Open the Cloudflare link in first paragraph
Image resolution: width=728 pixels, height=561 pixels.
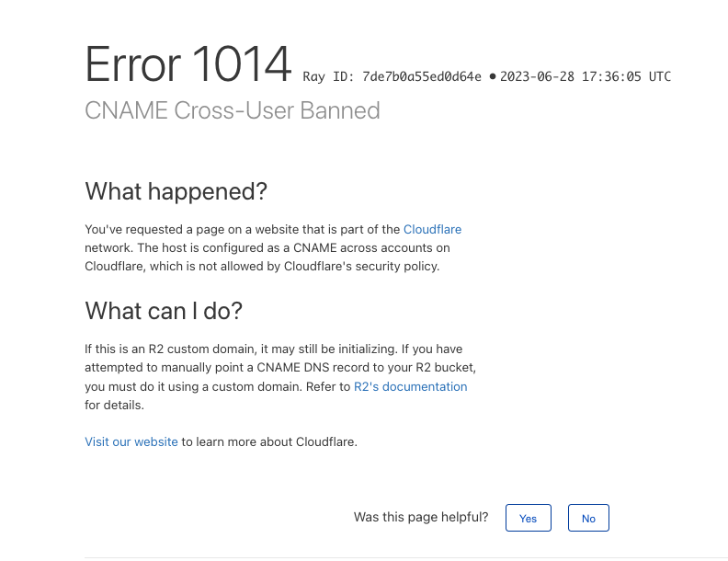pyautogui.click(x=432, y=229)
